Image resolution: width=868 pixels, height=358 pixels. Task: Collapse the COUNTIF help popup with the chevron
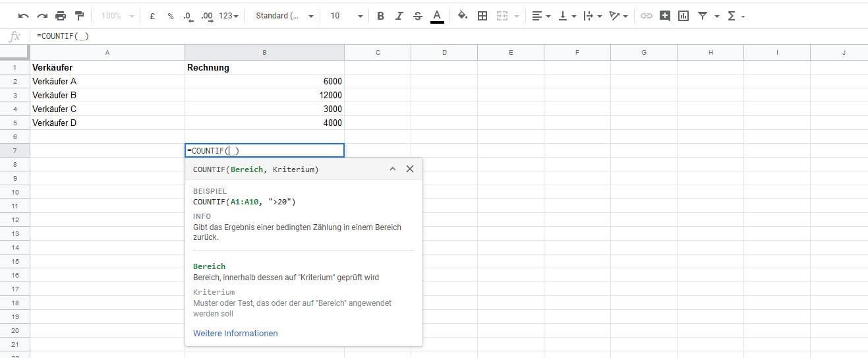[393, 169]
